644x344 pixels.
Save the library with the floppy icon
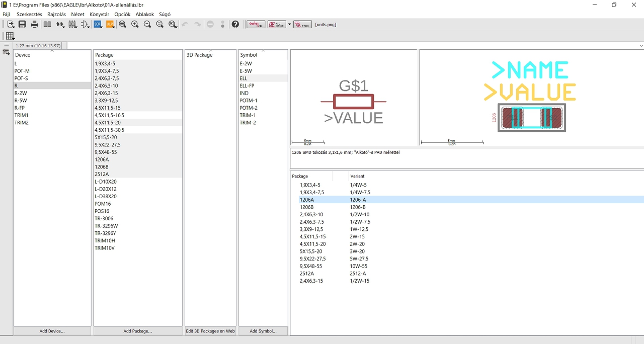(22, 24)
